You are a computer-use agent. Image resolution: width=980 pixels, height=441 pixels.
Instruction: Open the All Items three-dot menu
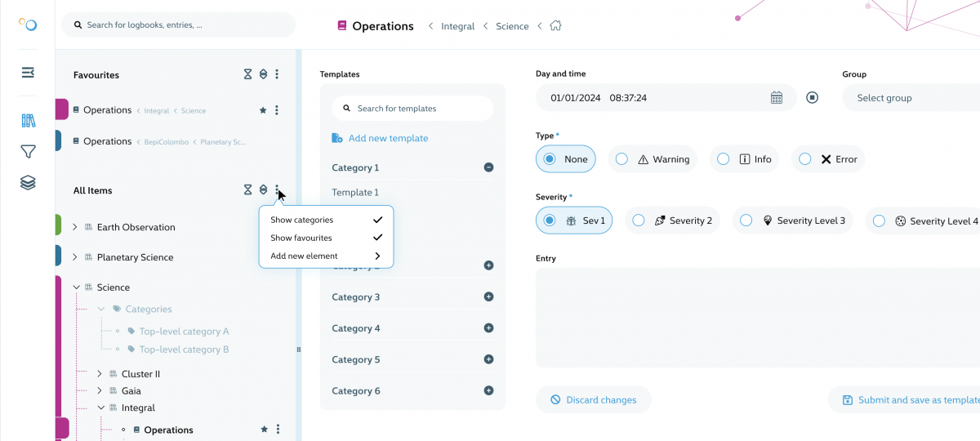[277, 189]
